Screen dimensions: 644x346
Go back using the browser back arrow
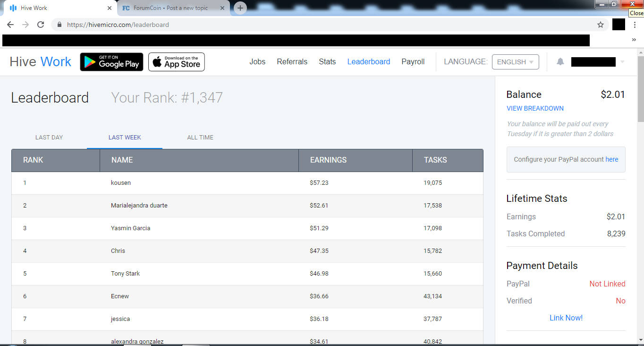pos(10,25)
